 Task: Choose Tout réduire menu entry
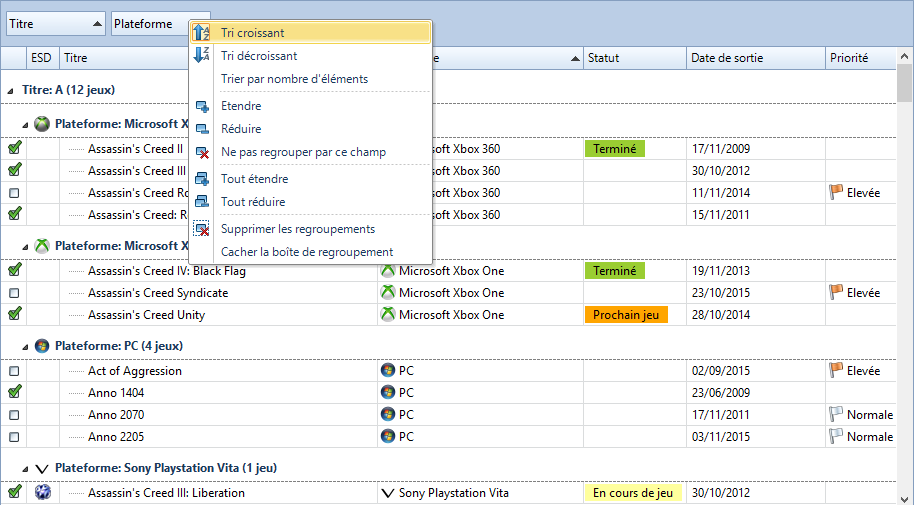coord(311,202)
